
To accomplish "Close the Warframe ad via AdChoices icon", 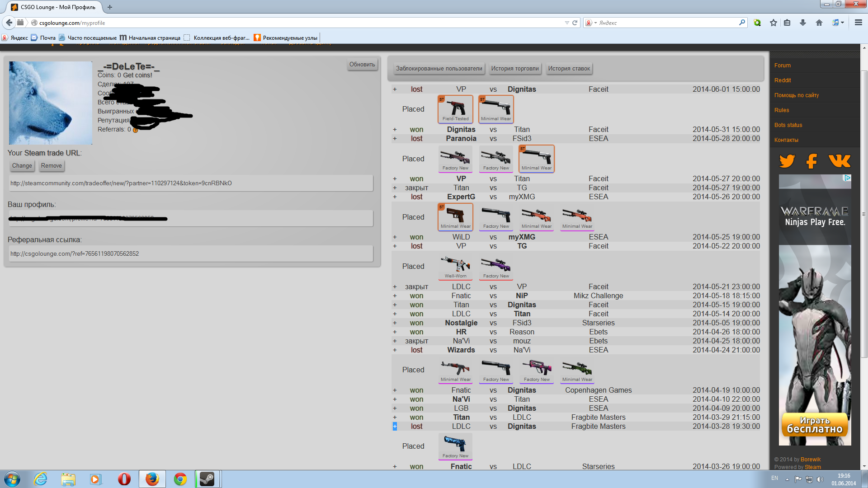I will point(848,178).
